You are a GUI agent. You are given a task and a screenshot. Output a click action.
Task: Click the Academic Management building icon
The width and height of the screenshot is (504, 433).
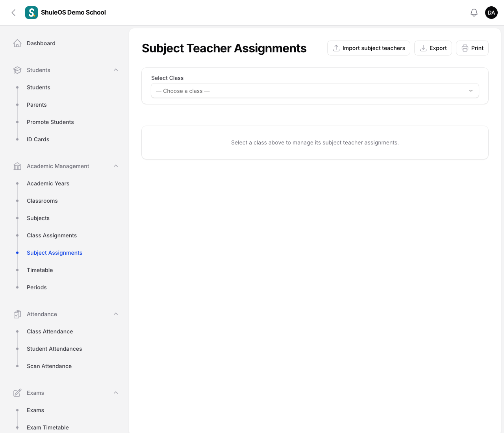[x=17, y=166]
